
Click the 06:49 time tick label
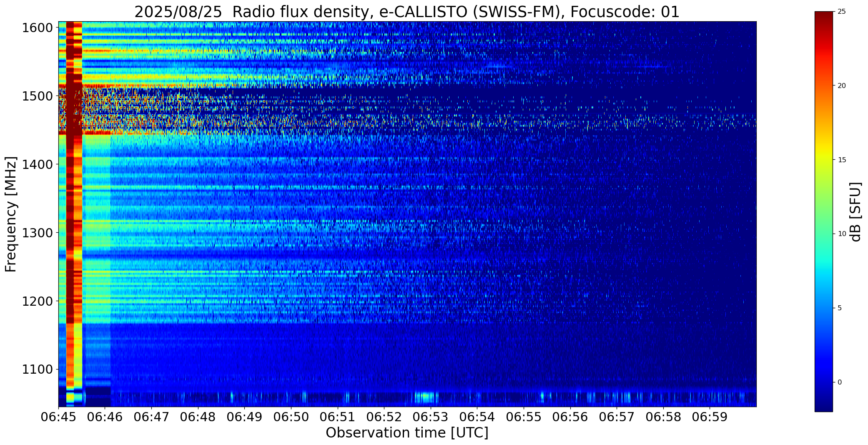pyautogui.click(x=245, y=417)
